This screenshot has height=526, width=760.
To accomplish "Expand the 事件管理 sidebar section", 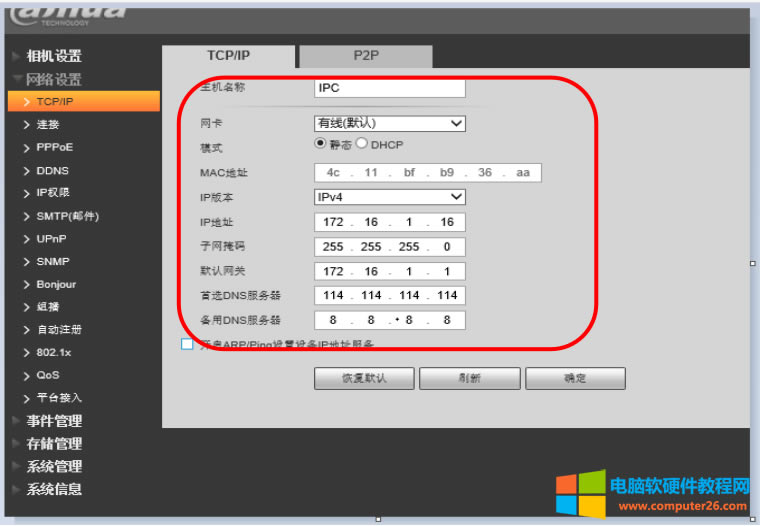I will [x=54, y=421].
